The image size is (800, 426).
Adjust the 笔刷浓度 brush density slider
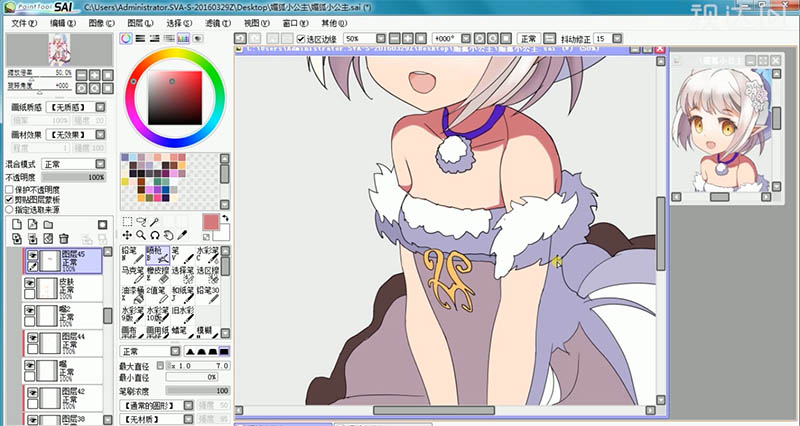point(197,391)
